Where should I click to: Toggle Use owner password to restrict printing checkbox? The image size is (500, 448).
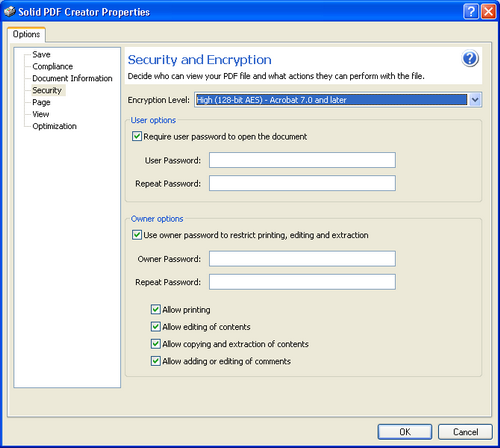[x=137, y=235]
